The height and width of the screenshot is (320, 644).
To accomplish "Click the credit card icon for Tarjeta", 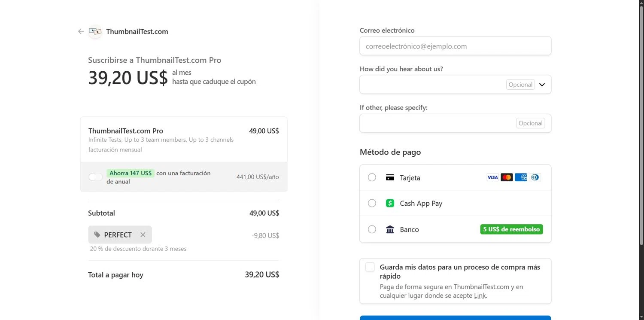I will [390, 177].
